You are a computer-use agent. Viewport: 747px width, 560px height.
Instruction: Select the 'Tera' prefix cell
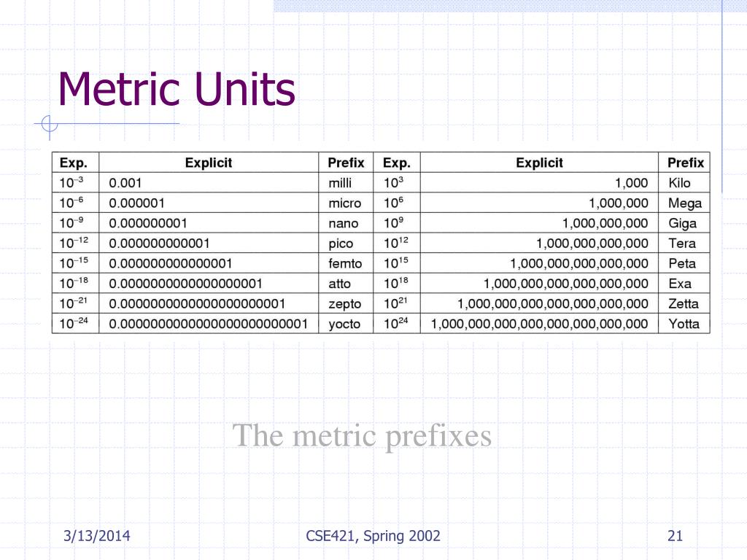pyautogui.click(x=684, y=242)
